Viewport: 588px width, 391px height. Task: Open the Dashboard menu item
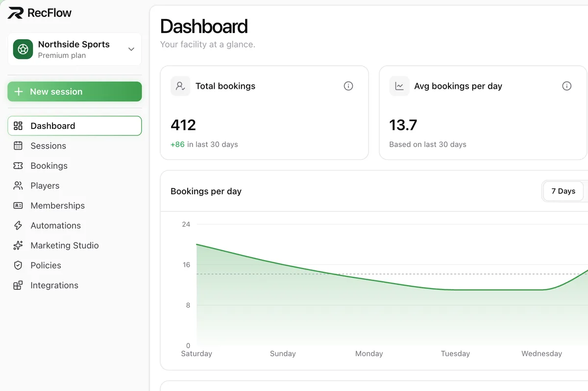74,126
